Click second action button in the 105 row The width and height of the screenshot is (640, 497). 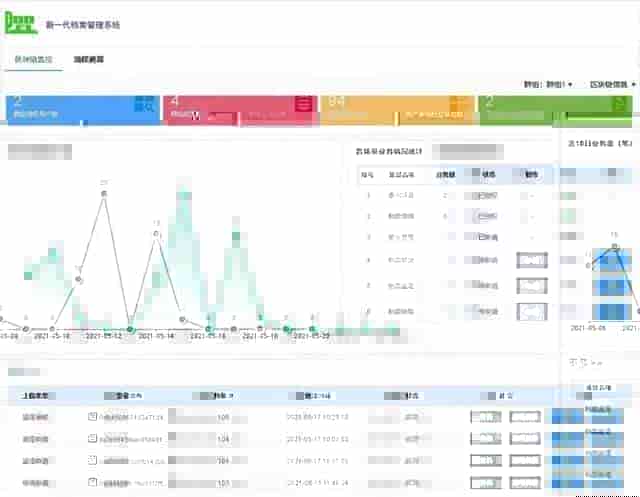(x=525, y=417)
